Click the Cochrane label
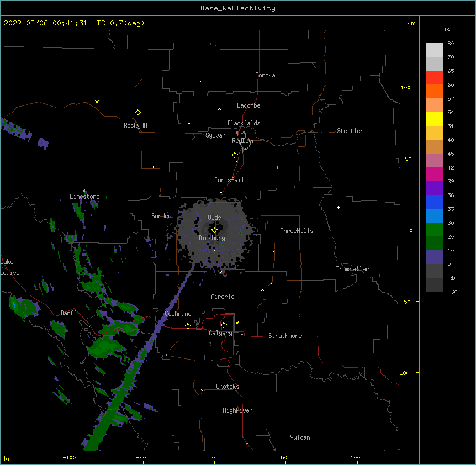Image resolution: width=476 pixels, height=465 pixels. tap(178, 314)
